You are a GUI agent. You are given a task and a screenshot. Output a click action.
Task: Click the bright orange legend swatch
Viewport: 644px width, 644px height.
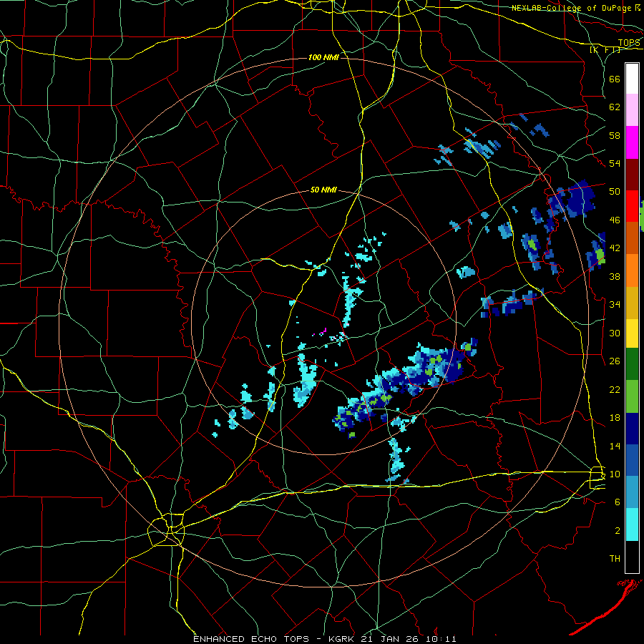[x=632, y=270]
